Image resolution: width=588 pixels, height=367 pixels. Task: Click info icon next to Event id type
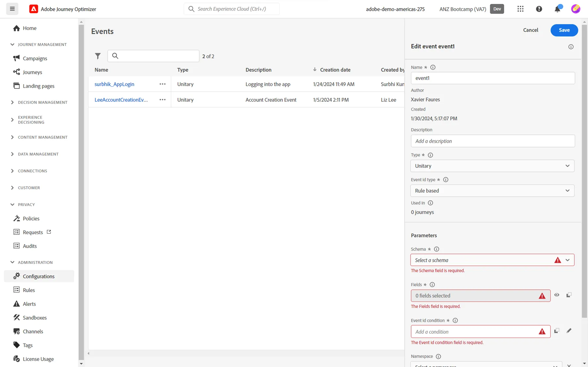click(445, 179)
